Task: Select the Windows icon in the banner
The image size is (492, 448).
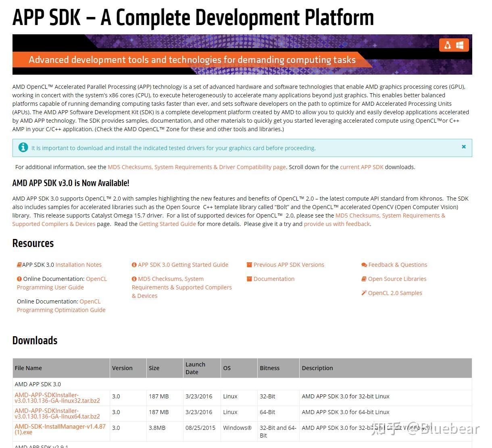Action: tap(460, 45)
